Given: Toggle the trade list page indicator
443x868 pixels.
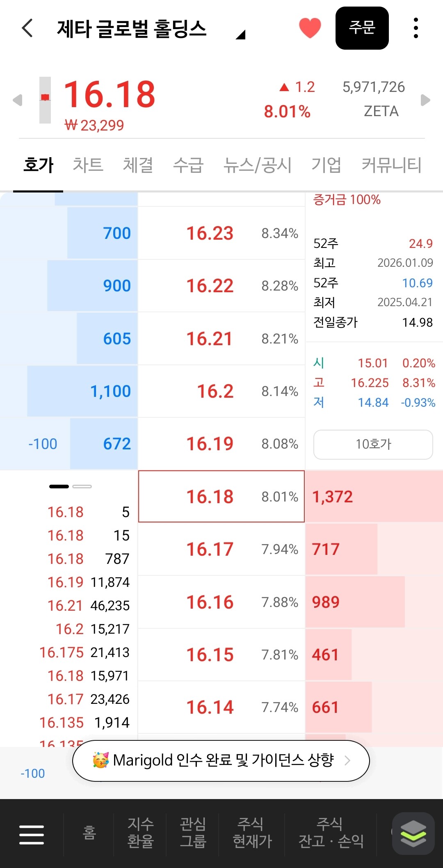Looking at the screenshot, I should point(70,486).
